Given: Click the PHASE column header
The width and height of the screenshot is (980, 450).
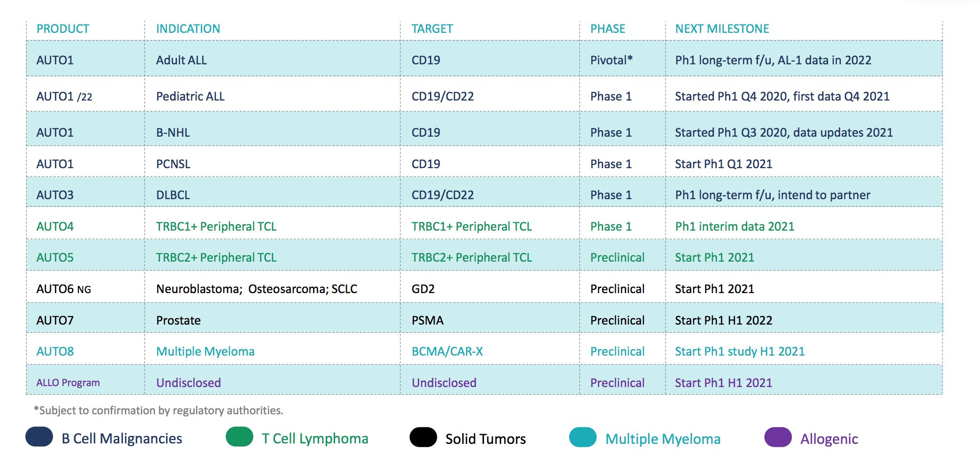Looking at the screenshot, I should click(607, 29).
